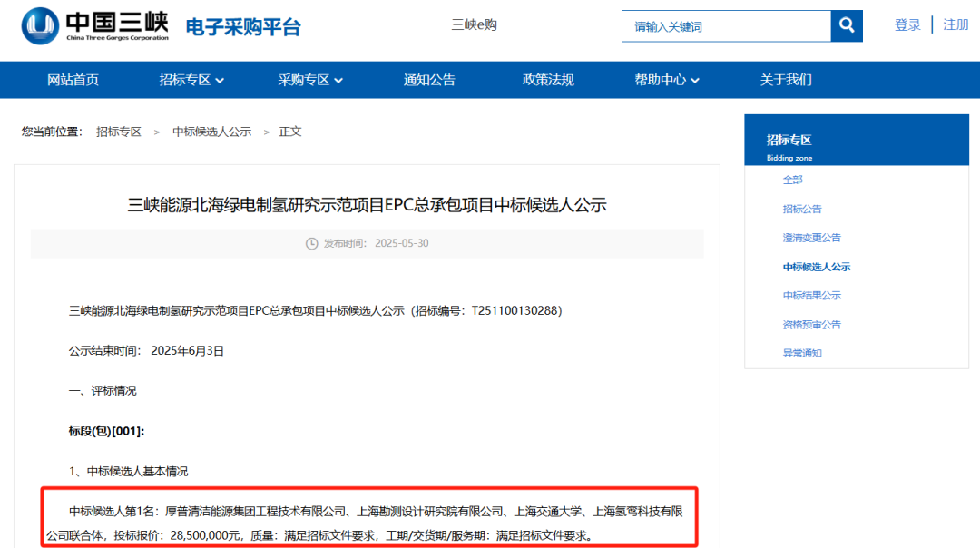Click 正文 in the breadcrumb
The height and width of the screenshot is (548, 980).
290,132
